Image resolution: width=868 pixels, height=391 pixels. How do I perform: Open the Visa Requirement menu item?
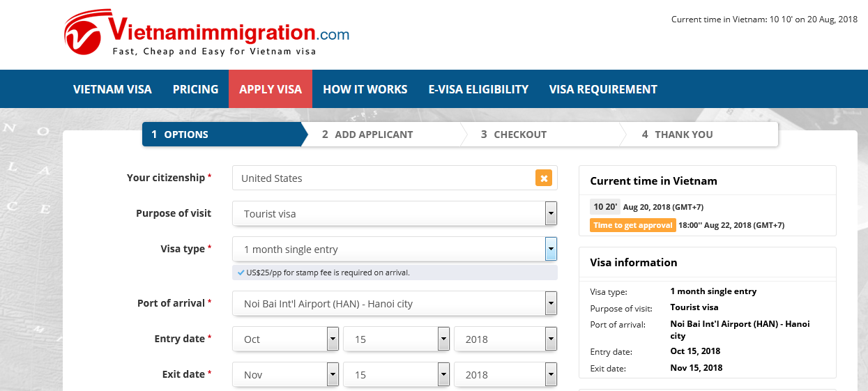[603, 89]
